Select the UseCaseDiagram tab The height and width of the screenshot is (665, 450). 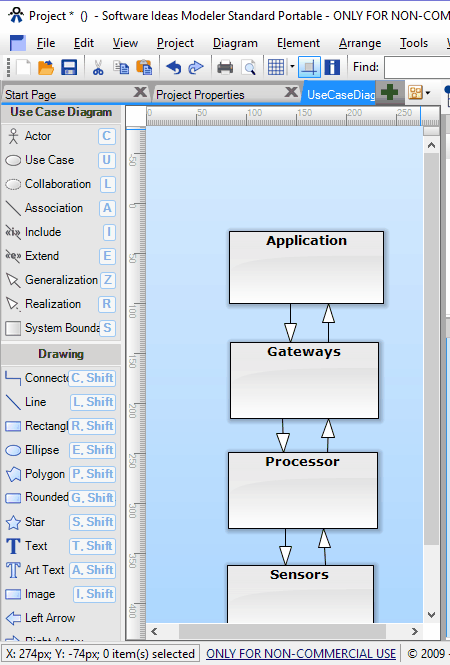[341, 94]
